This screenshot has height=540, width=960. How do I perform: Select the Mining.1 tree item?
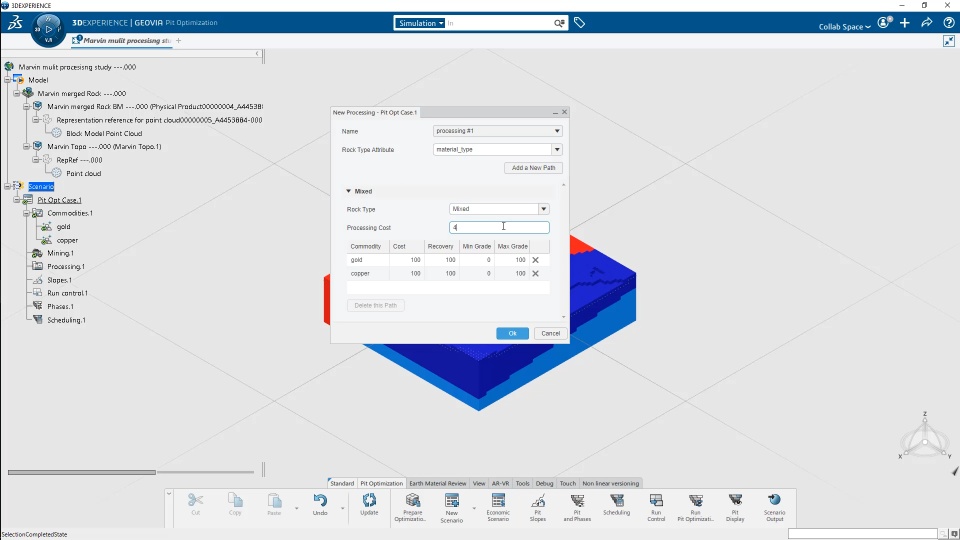[x=61, y=253]
